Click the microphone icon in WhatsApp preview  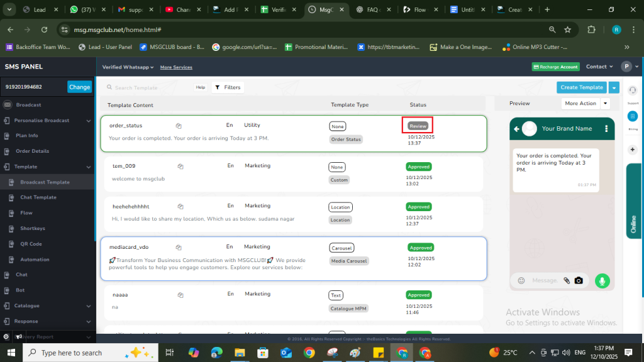point(602,281)
